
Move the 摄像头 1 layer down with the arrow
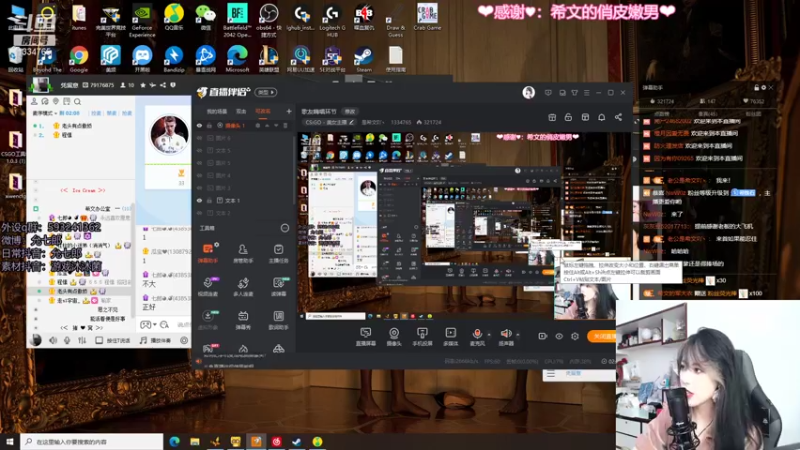(x=276, y=126)
